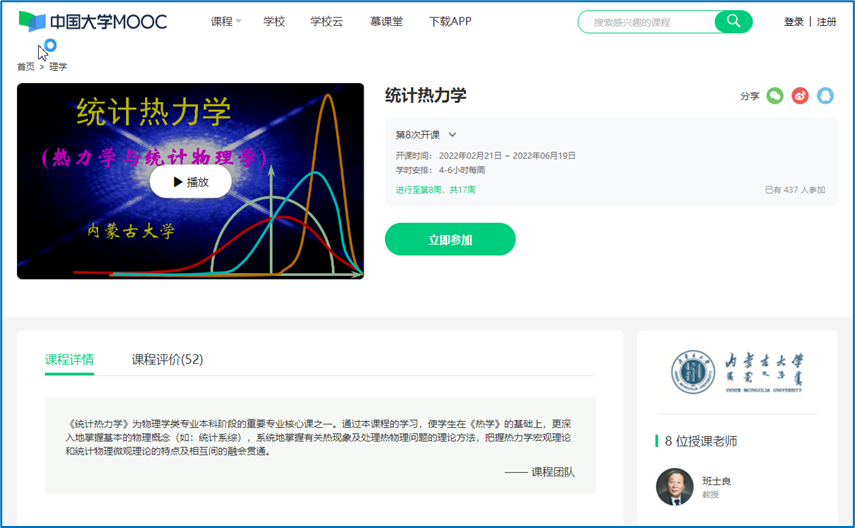This screenshot has height=528, width=855.
Task: Click the 登录 link
Action: 794,21
